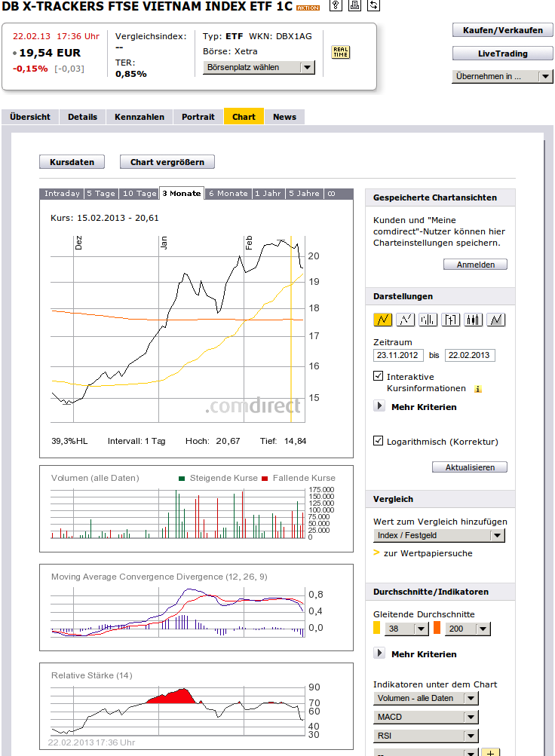Open the 200-day moving average dropdown

coord(468,629)
